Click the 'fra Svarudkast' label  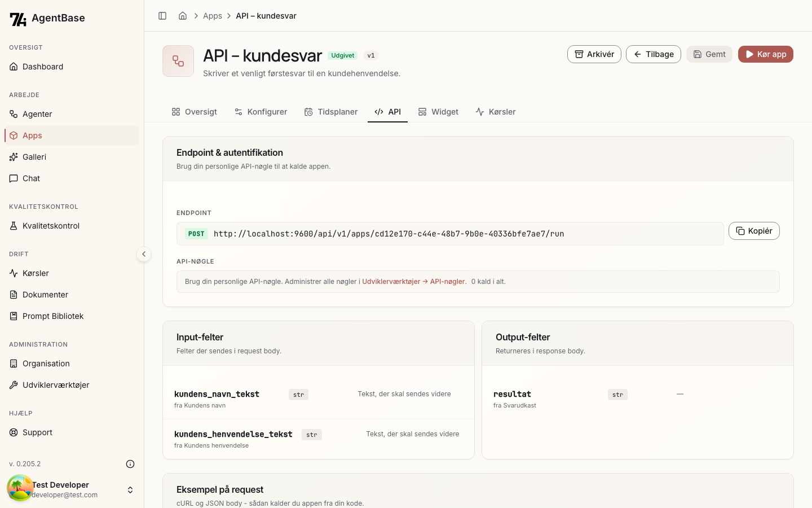pos(515,405)
